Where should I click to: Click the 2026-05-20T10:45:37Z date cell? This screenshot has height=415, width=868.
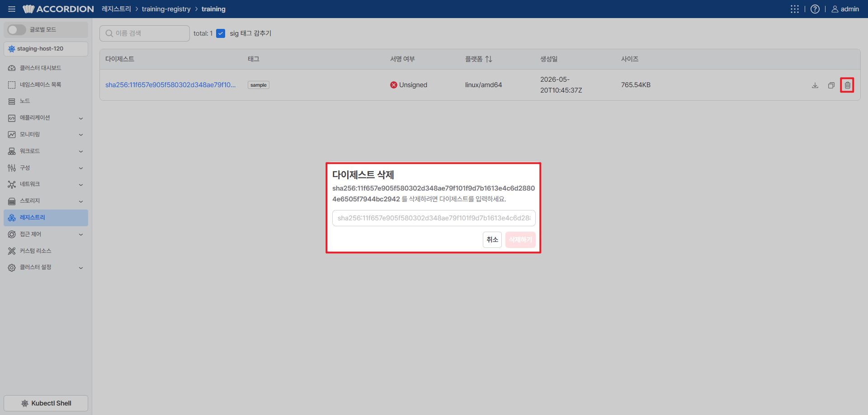tap(561, 85)
